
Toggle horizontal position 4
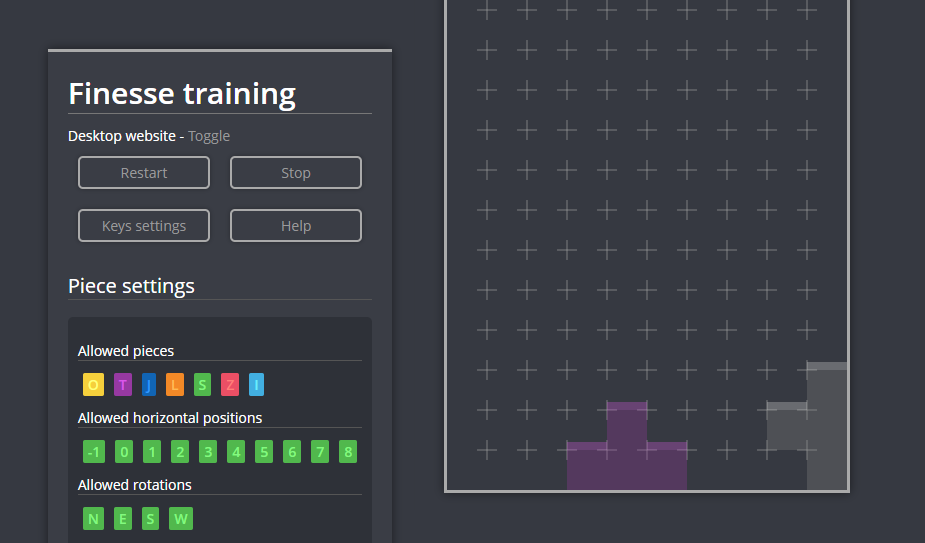236,452
